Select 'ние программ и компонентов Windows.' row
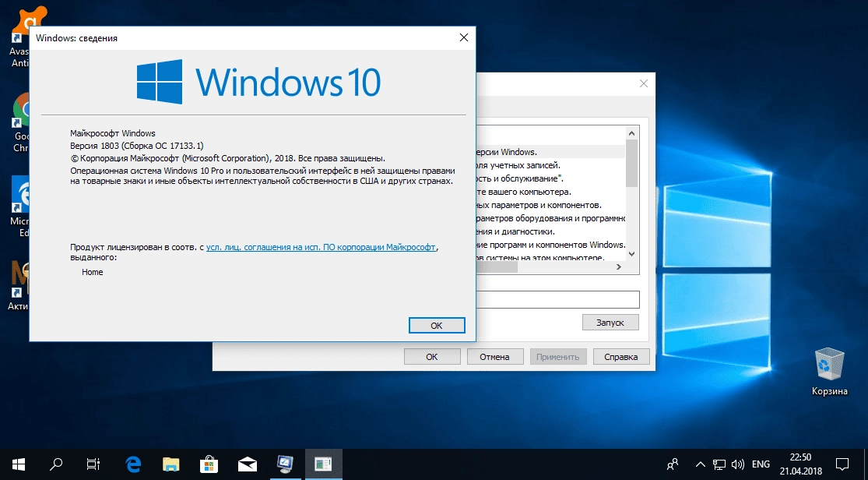 tap(550, 245)
